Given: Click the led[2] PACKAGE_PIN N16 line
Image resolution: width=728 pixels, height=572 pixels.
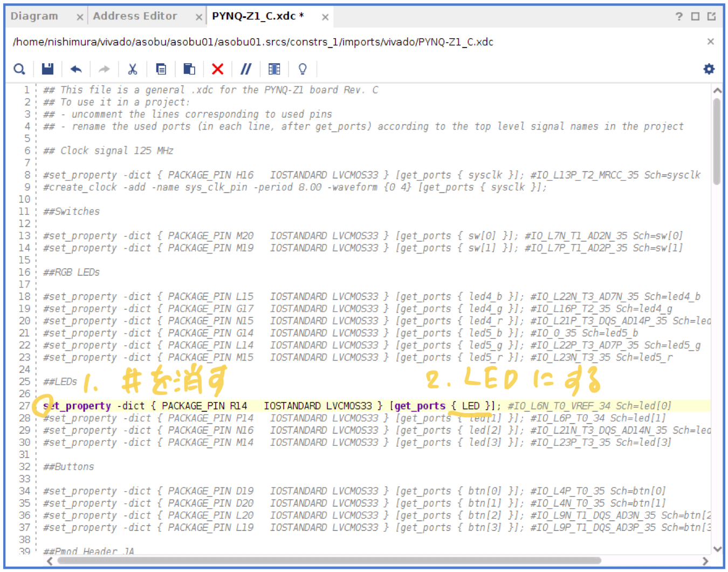Looking at the screenshot, I should click(x=377, y=430).
